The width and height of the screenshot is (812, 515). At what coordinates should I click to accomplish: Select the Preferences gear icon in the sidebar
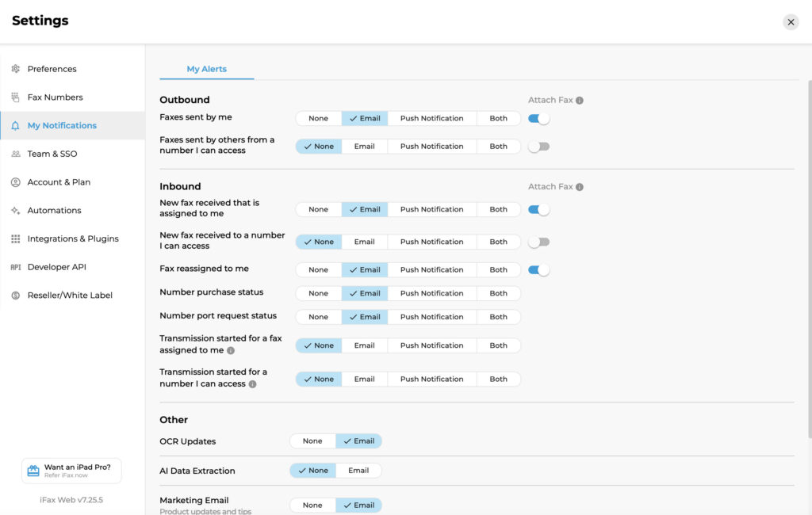coord(15,69)
